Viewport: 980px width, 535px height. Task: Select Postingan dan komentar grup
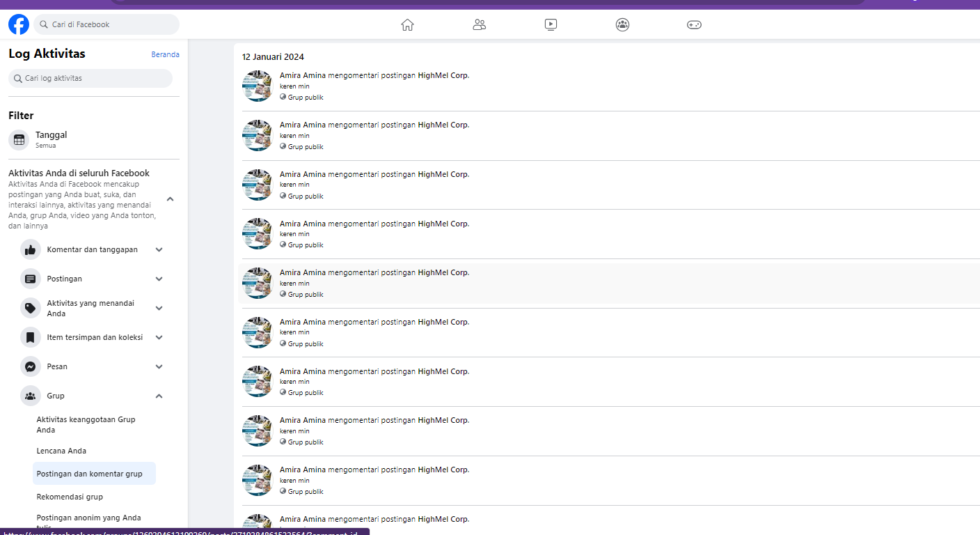(94, 474)
